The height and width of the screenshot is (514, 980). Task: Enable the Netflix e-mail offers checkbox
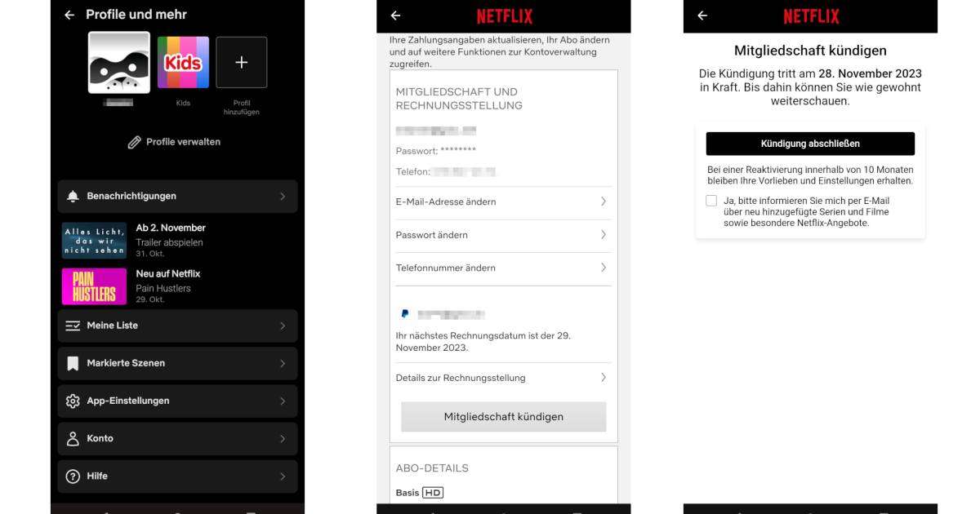711,200
